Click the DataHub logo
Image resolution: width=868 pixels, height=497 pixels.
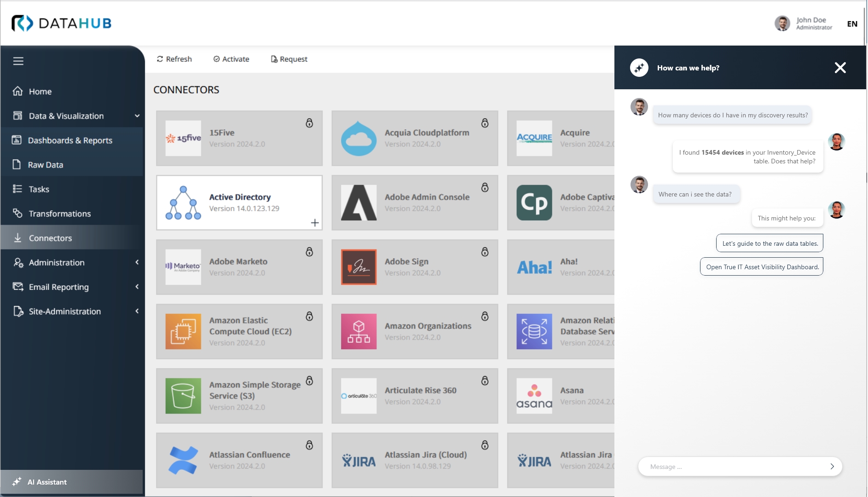[61, 23]
